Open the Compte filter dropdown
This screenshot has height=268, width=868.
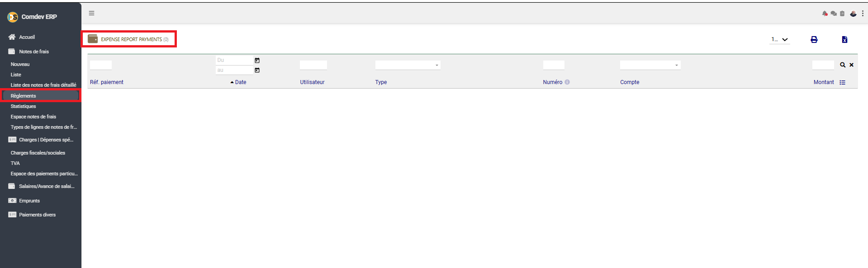pyautogui.click(x=650, y=65)
